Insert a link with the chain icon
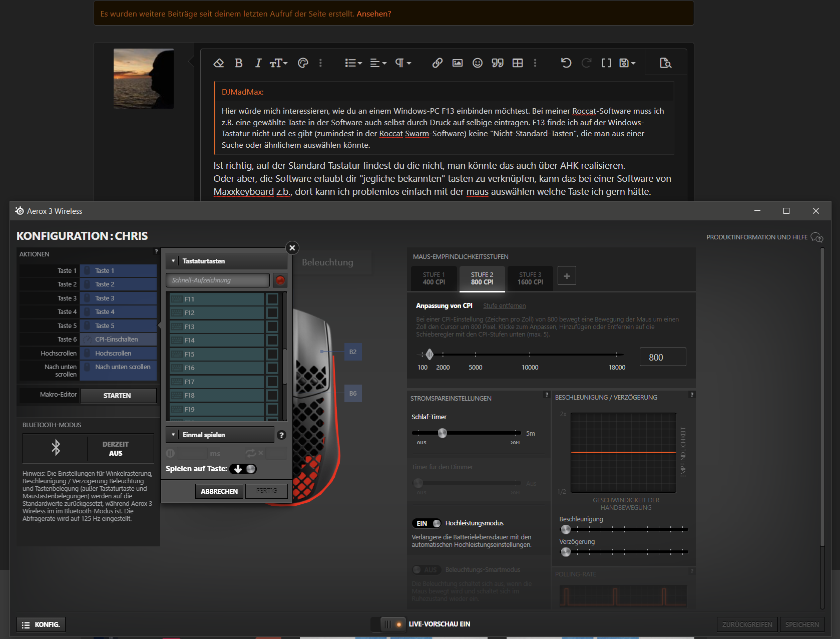Viewport: 840px width, 639px height. 438,63
